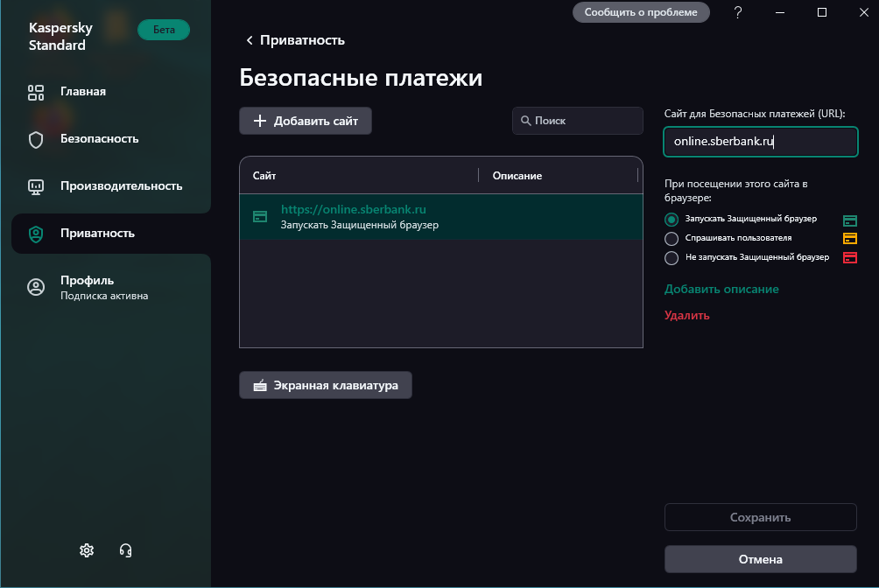Click label Сайт для Безопасных платежей (URL):
This screenshot has height=588, width=879.
click(x=755, y=114)
